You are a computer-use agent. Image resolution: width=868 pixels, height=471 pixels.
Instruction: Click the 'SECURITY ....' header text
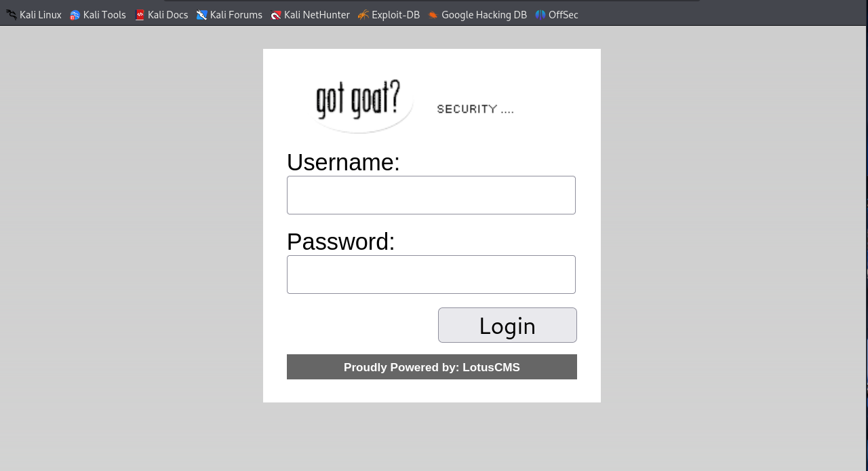(475, 109)
